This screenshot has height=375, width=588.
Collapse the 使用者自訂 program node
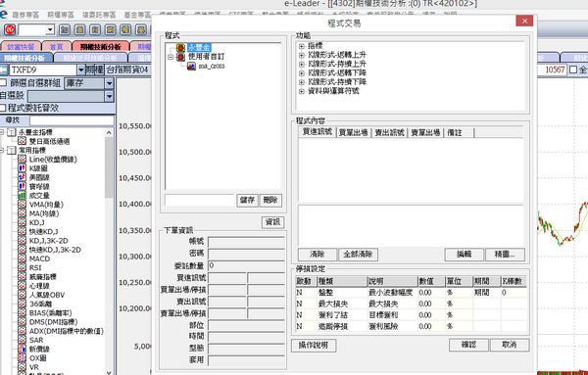(171, 57)
